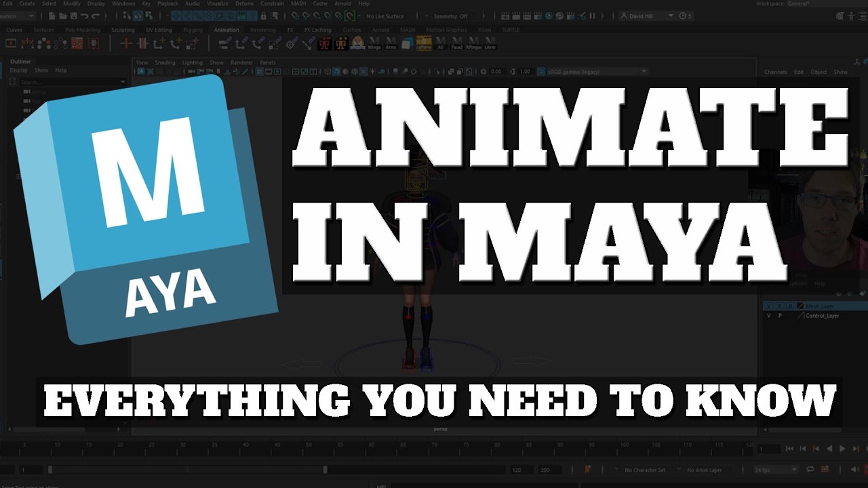The width and height of the screenshot is (868, 488).
Task: Click the RFinger custom shelf button
Action: click(473, 43)
